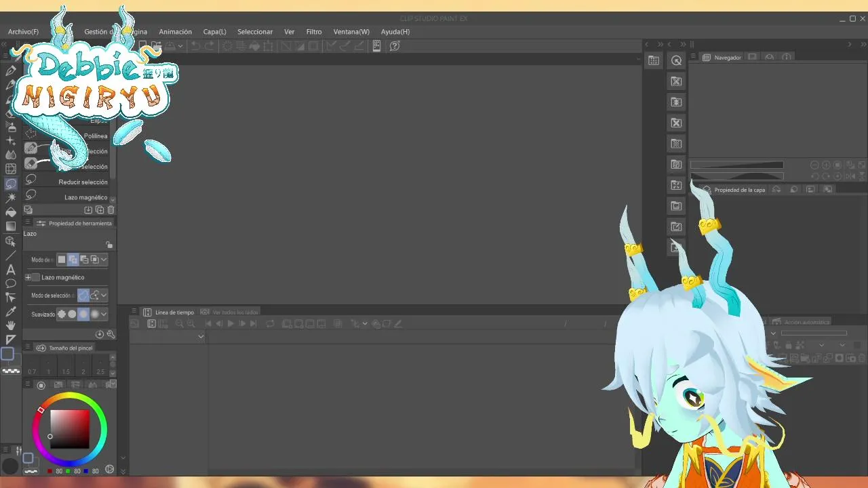Open the Ver menu
This screenshot has width=868, height=488.
[289, 32]
